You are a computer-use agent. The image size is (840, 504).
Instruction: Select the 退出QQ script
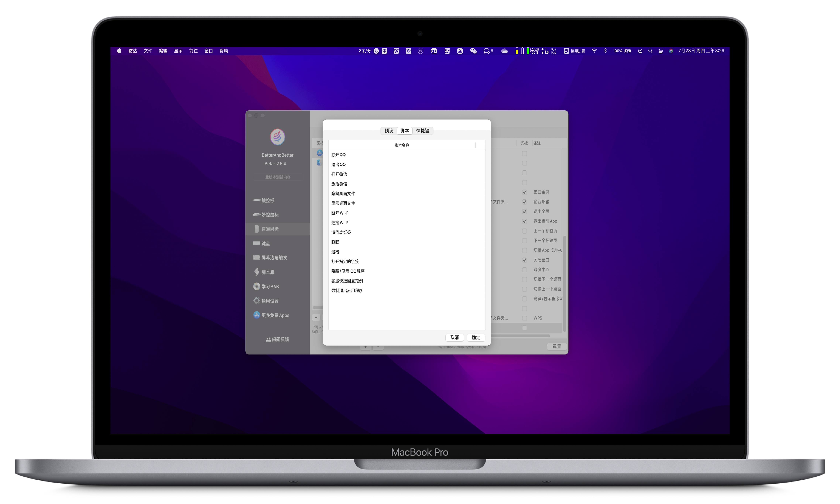407,165
